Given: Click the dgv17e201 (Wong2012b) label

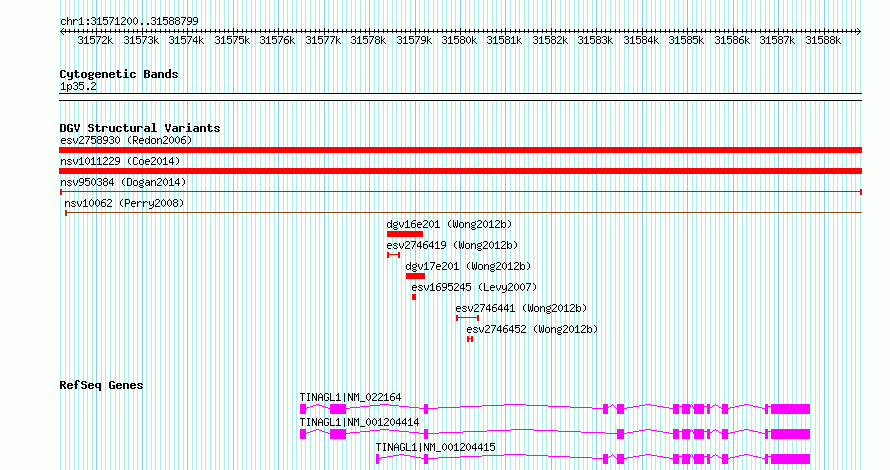Looking at the screenshot, I should point(468,266).
